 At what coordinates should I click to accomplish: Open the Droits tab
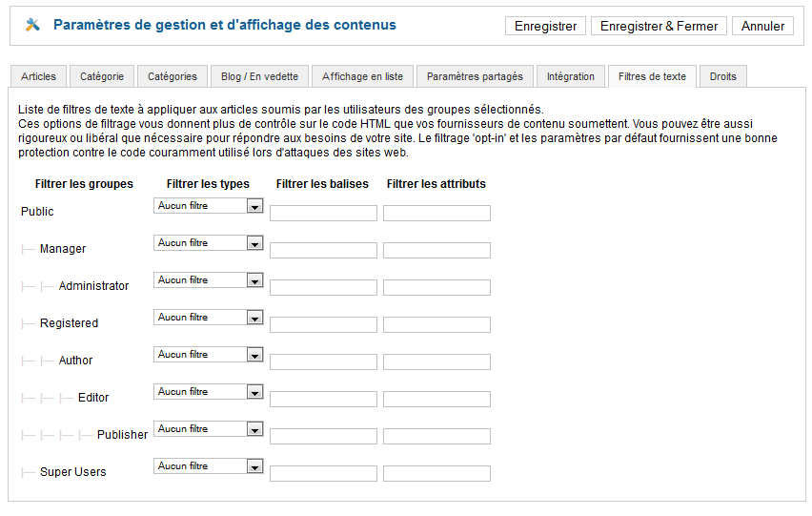723,76
